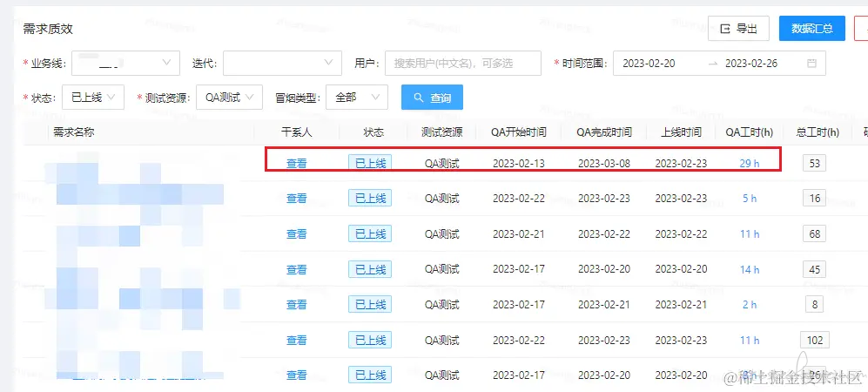
Task: Open the 迭代 dropdown
Action: [282, 63]
